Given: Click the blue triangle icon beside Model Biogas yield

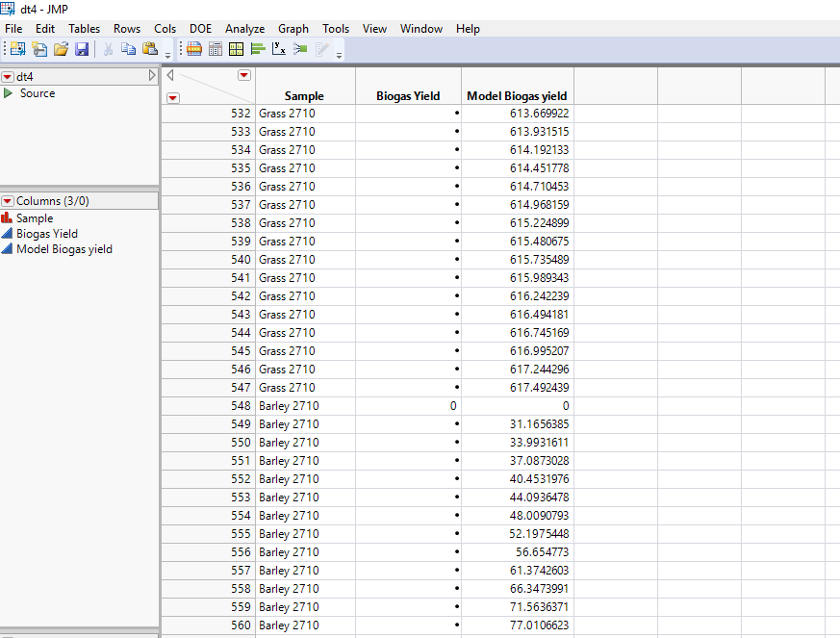Looking at the screenshot, I should pyautogui.click(x=7, y=248).
